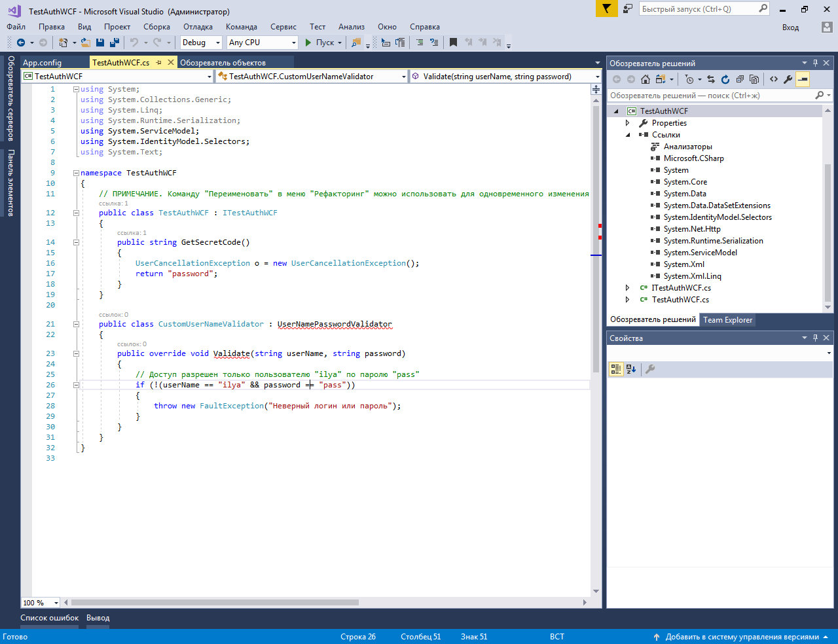Open Панель элементов toolbox side panel
This screenshot has height=644, width=838.
click(x=11, y=183)
